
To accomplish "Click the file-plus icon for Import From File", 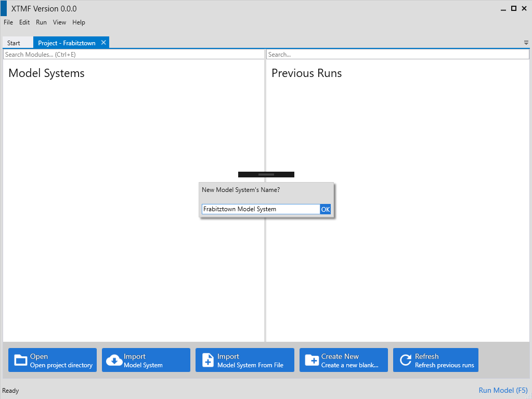I will (x=207, y=360).
